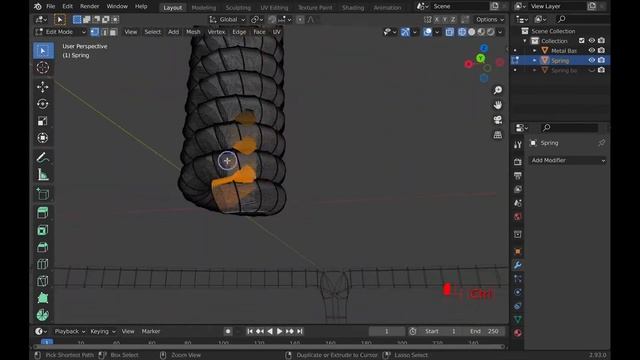Switch to face select mode
Screen dimensions: 640x360
(x=113, y=32)
